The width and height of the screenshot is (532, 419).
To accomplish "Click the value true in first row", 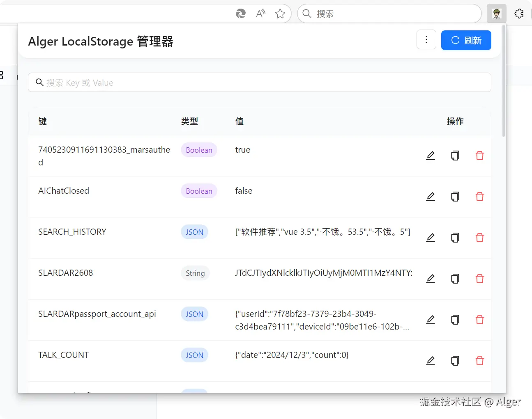I will pos(243,150).
